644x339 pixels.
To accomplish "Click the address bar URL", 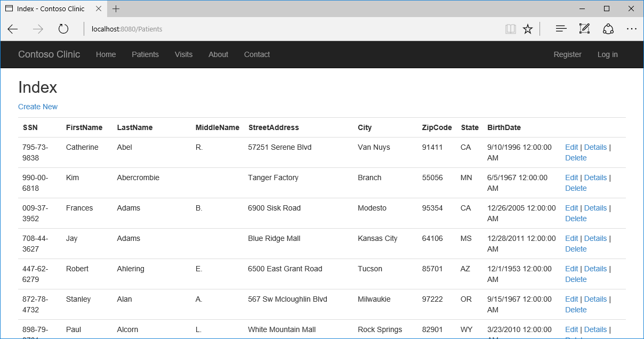I will (x=126, y=29).
